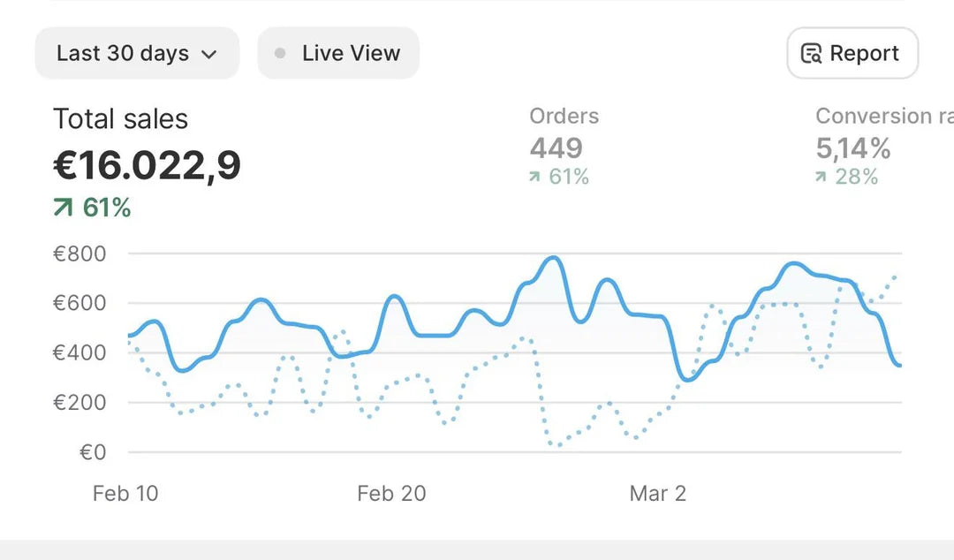Click the green arrow next to 61% sales
This screenshot has width=954, height=560.
tap(64, 208)
